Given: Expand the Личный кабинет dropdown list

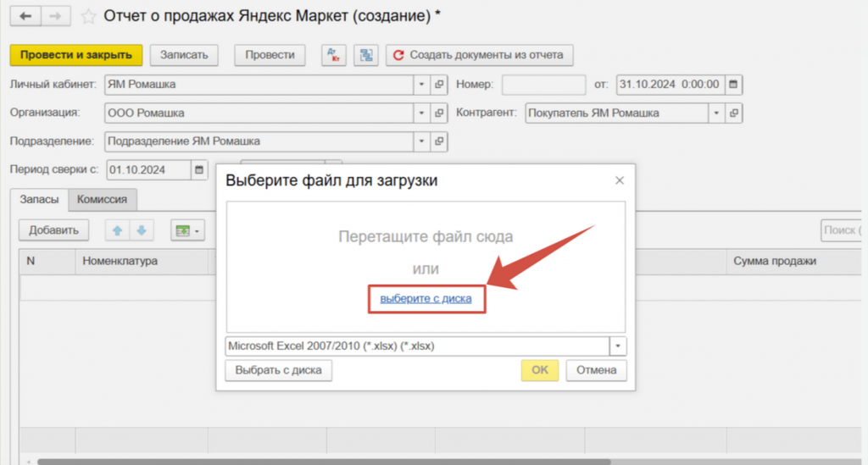Looking at the screenshot, I should [x=422, y=85].
